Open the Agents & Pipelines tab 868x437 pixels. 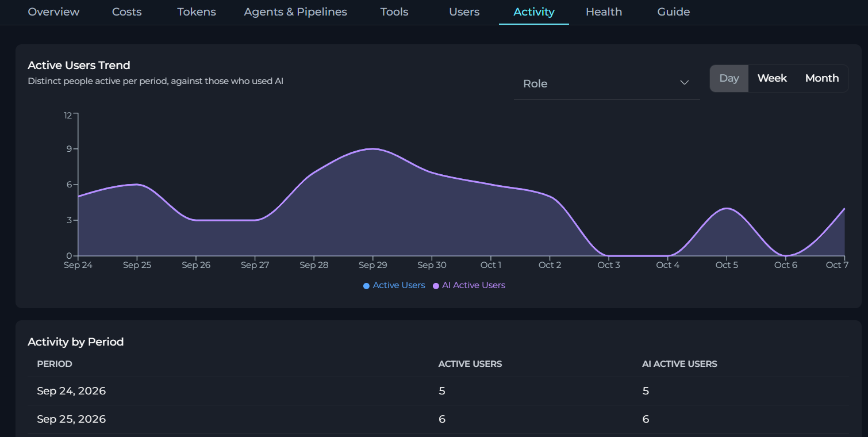(295, 11)
